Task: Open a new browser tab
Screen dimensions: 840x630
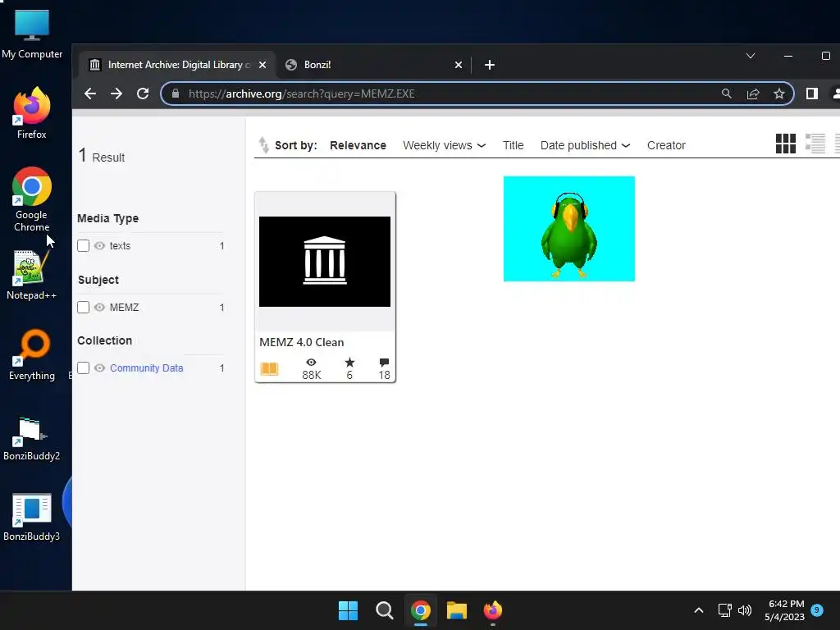Action: tap(489, 65)
